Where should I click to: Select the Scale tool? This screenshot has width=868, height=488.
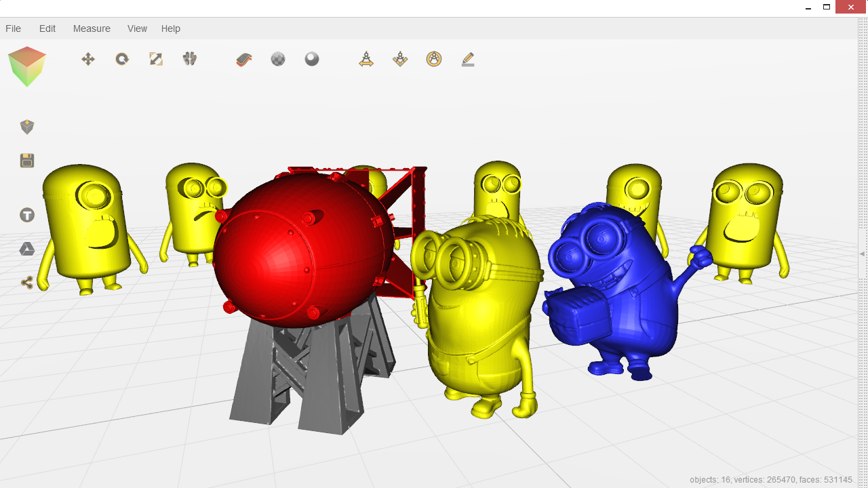(x=156, y=60)
